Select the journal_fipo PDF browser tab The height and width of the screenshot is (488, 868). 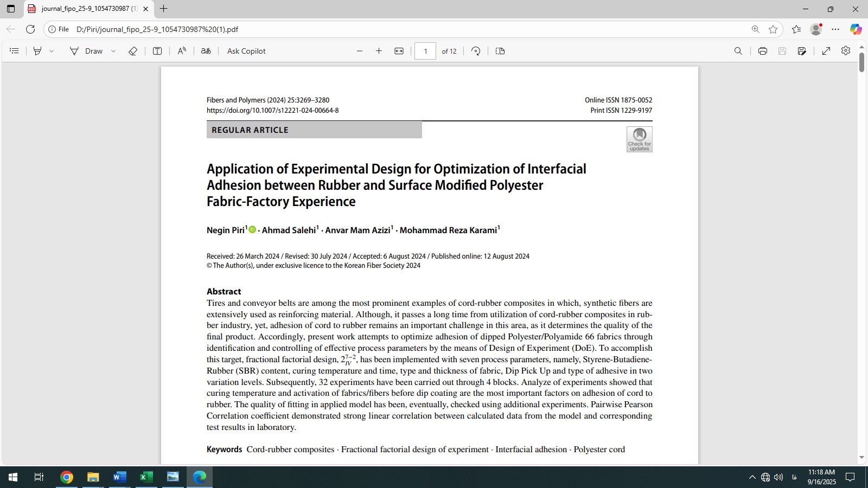[87, 9]
